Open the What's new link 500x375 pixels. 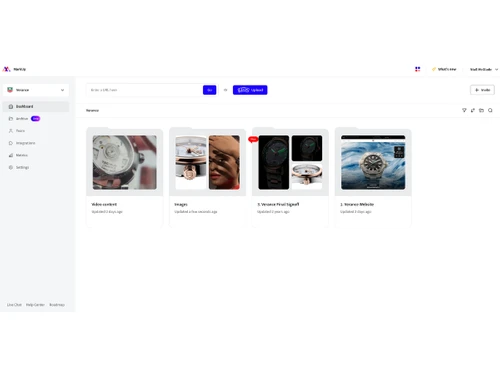(x=444, y=69)
